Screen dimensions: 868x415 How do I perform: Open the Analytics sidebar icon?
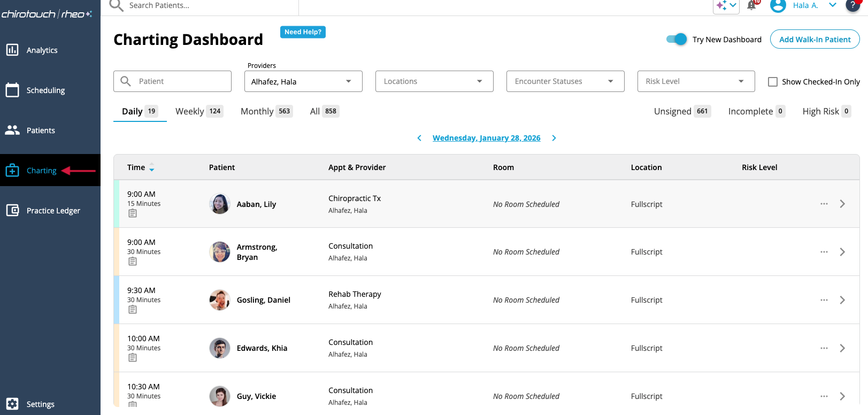[x=12, y=50]
